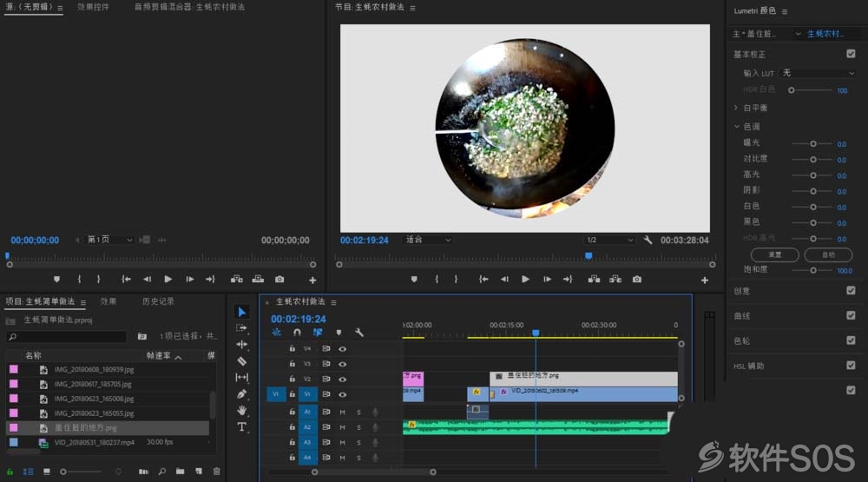Toggle linked selection in timeline
Screen dimensions: 868x482
(x=318, y=333)
